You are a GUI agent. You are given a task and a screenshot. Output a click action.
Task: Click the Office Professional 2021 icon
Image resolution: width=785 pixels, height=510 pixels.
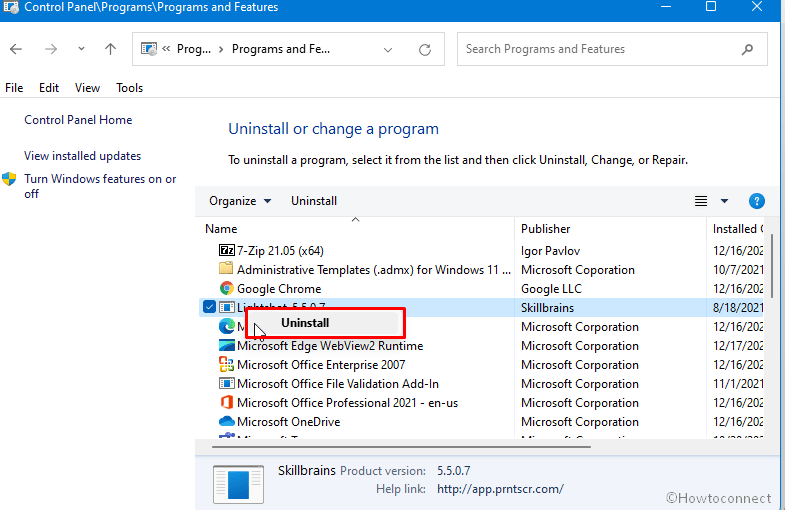click(x=226, y=402)
